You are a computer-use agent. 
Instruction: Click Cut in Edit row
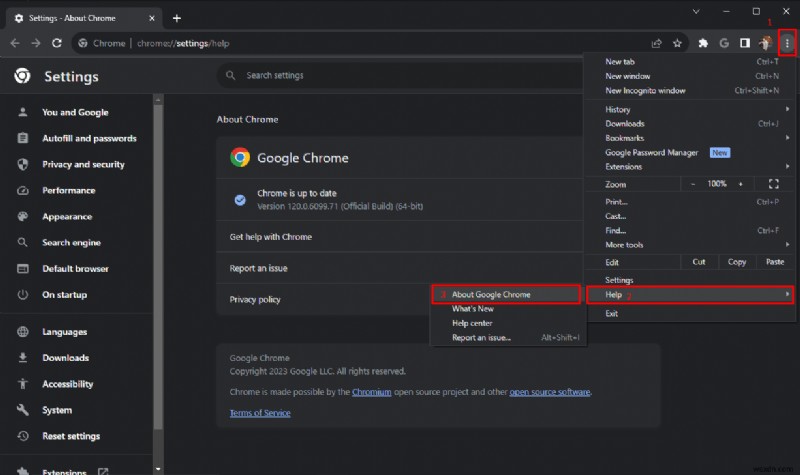(x=699, y=262)
